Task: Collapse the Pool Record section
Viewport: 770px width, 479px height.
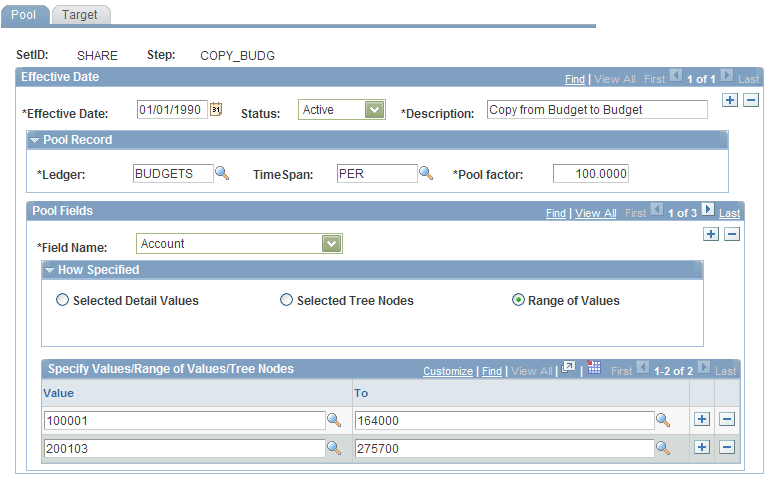Action: [x=34, y=141]
